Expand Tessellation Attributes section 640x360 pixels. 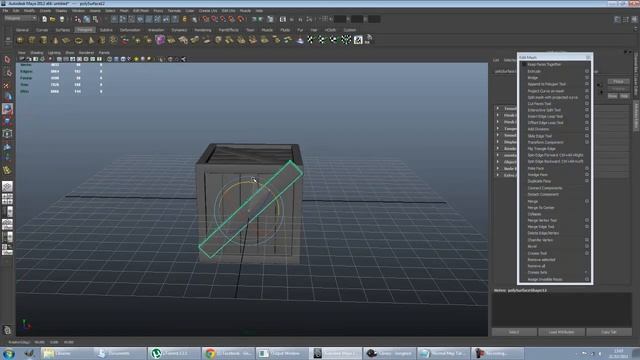pos(498,109)
